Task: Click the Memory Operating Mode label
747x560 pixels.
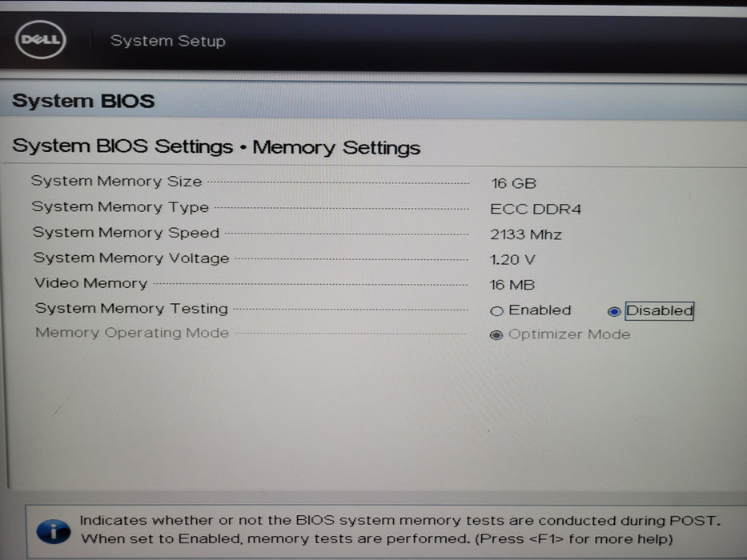Action: [x=132, y=333]
